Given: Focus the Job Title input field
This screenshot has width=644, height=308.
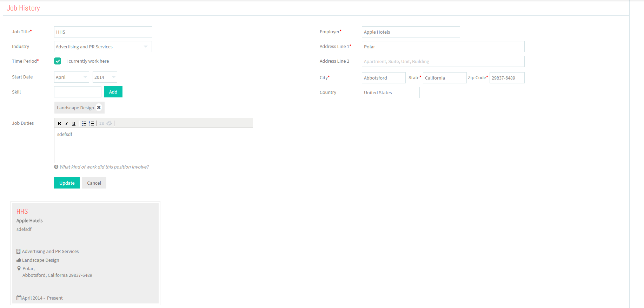Looking at the screenshot, I should pos(103,32).
